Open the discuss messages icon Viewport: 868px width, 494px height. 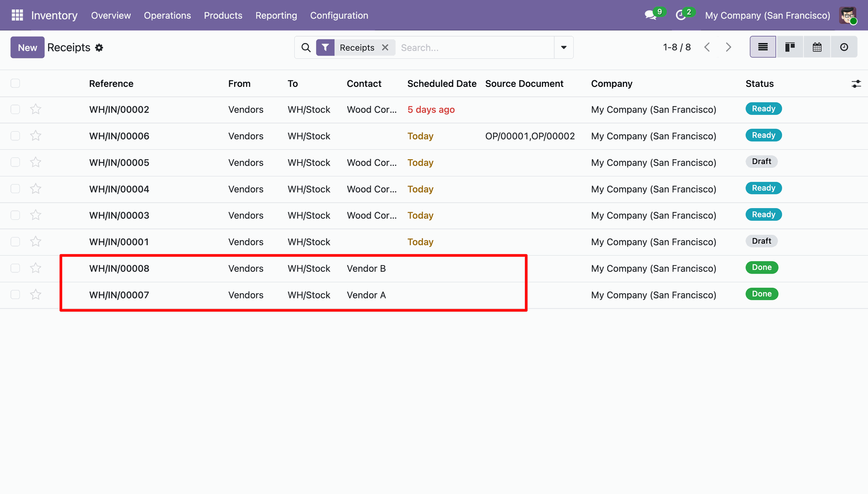click(x=651, y=15)
